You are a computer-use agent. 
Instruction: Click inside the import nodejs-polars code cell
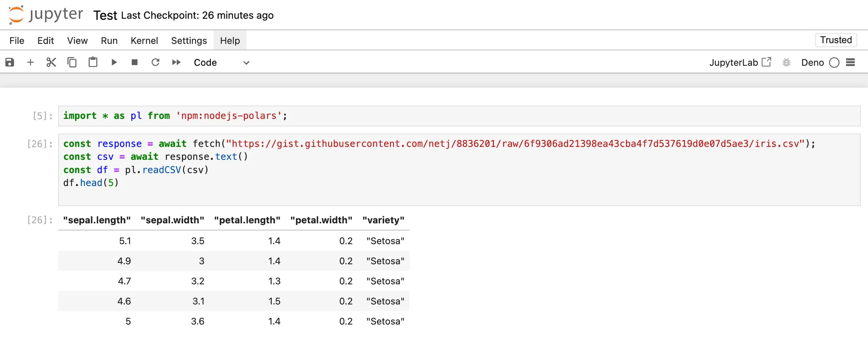pos(424,116)
